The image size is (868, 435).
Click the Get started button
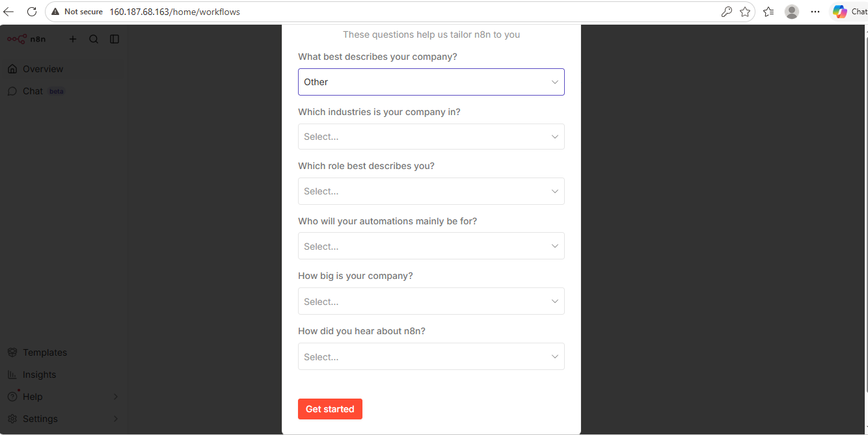click(x=330, y=409)
